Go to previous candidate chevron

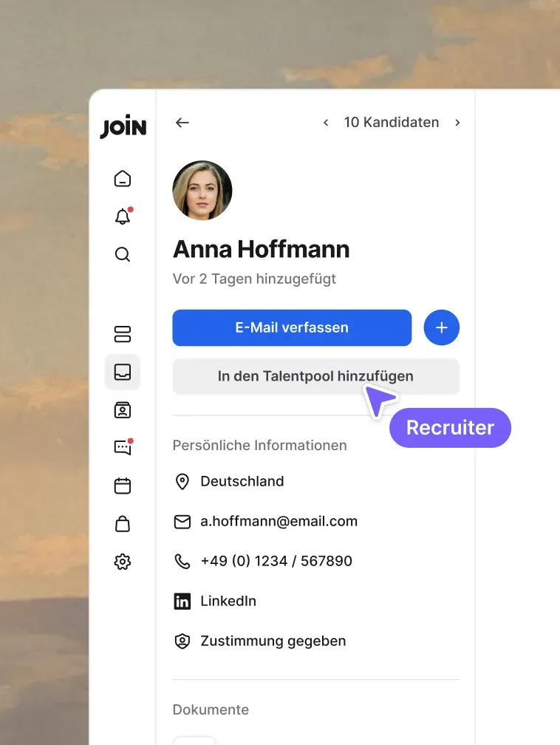[326, 123]
